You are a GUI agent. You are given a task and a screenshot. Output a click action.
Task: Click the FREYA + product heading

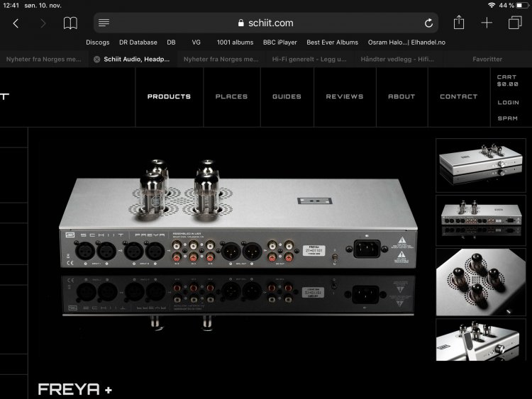tap(75, 389)
